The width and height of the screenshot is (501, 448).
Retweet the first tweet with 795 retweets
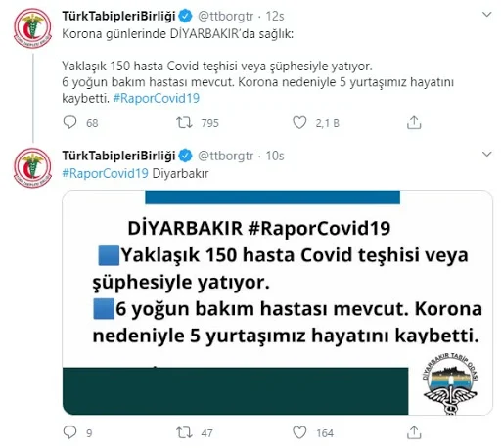184,122
